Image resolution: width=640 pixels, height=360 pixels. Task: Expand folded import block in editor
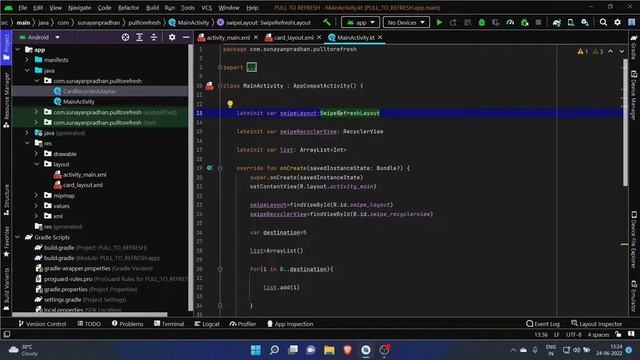[x=251, y=67]
